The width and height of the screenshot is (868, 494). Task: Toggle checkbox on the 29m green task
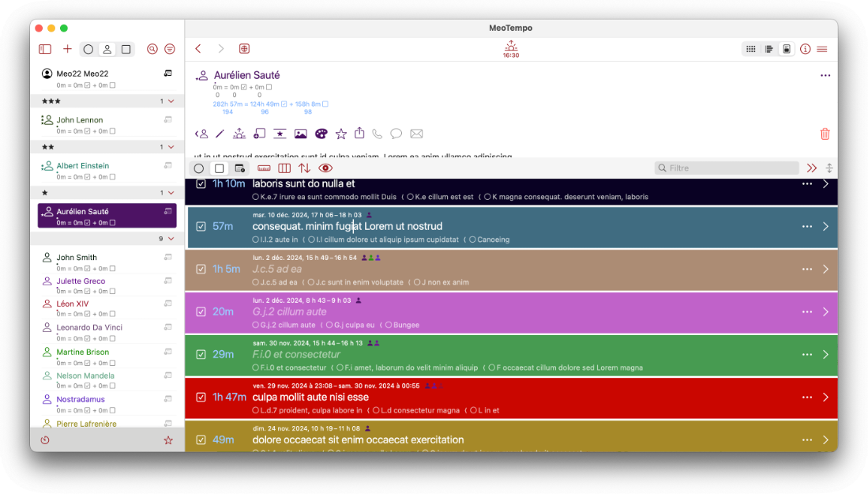click(x=201, y=355)
